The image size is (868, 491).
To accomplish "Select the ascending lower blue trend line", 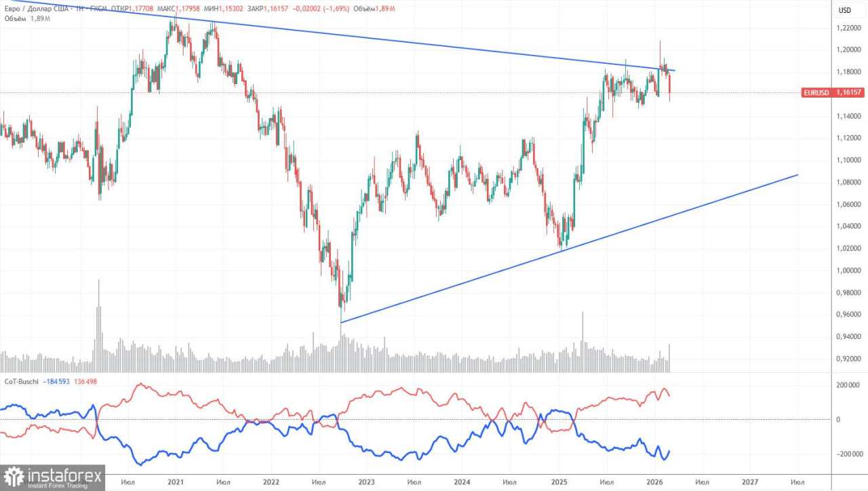I will (570, 248).
